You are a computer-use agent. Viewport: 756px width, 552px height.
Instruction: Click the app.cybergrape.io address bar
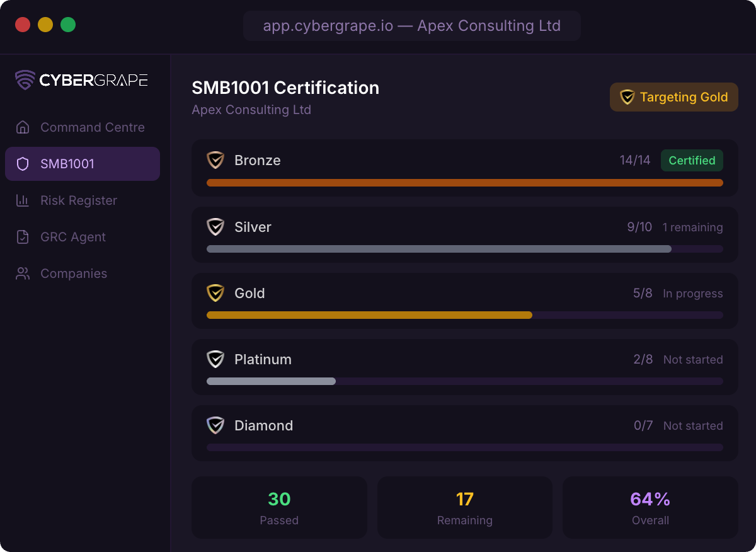point(411,26)
